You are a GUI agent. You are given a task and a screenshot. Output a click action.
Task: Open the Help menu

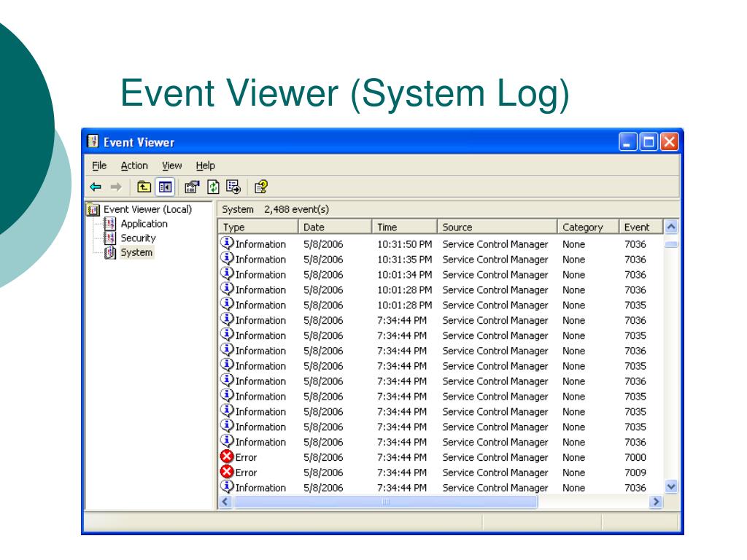click(x=205, y=166)
